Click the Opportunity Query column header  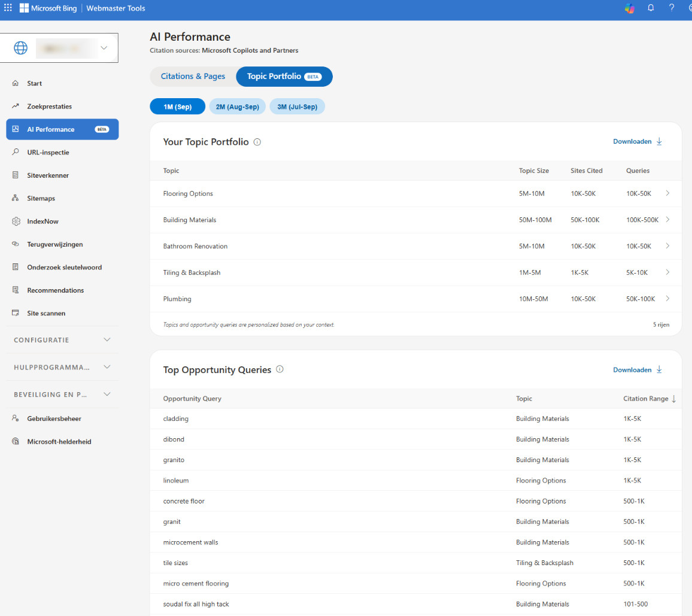192,399
